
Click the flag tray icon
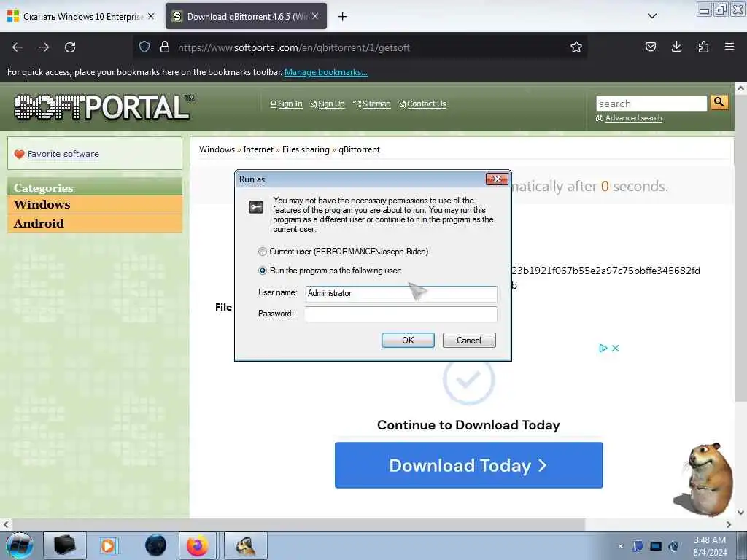click(638, 546)
